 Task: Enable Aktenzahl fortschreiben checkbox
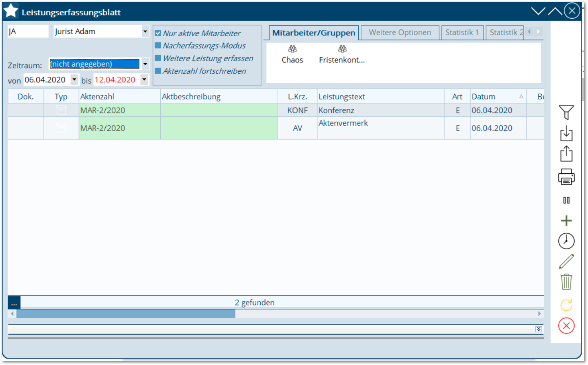click(158, 71)
